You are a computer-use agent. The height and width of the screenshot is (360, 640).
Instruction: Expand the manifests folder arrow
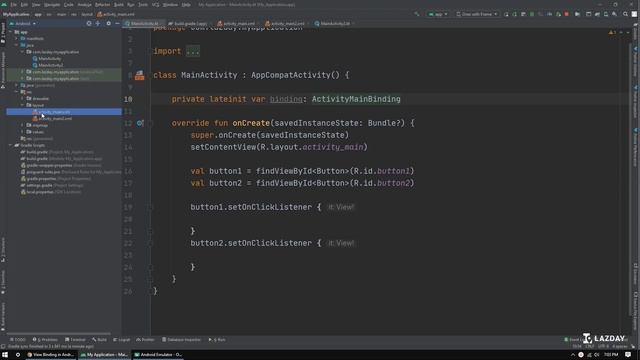pos(17,38)
